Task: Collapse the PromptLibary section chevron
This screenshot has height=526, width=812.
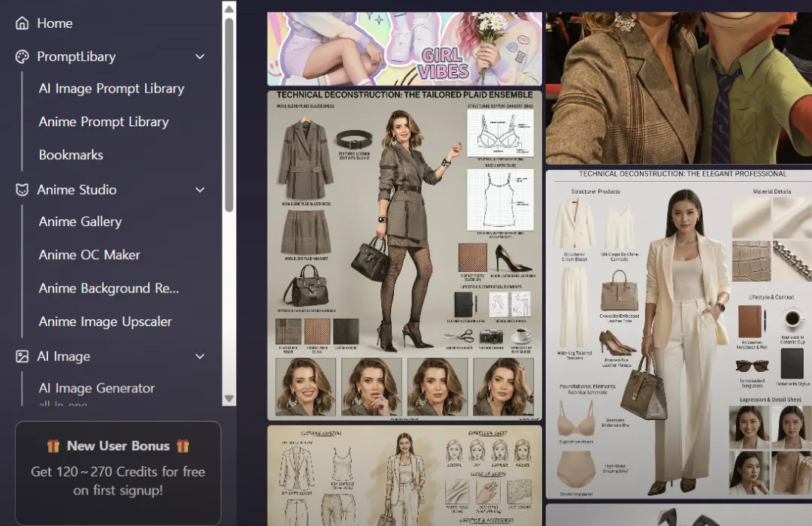Action: pos(200,56)
